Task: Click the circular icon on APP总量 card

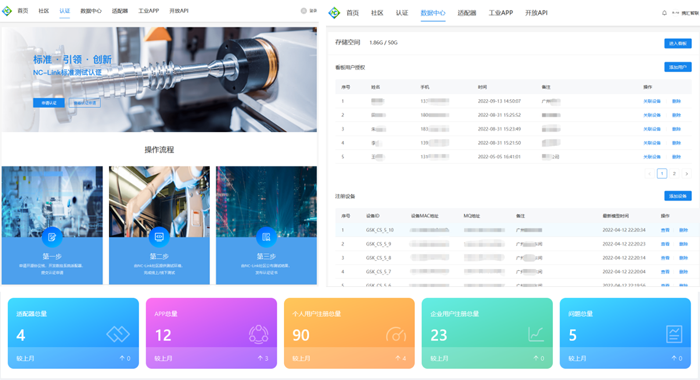Action: click(258, 334)
